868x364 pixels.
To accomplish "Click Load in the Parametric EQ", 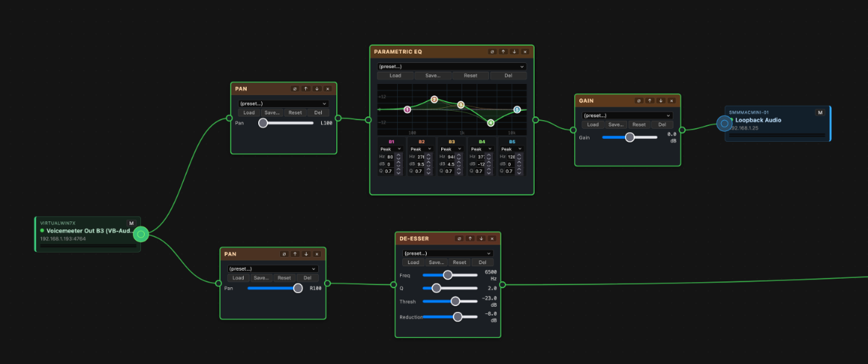I will (396, 75).
